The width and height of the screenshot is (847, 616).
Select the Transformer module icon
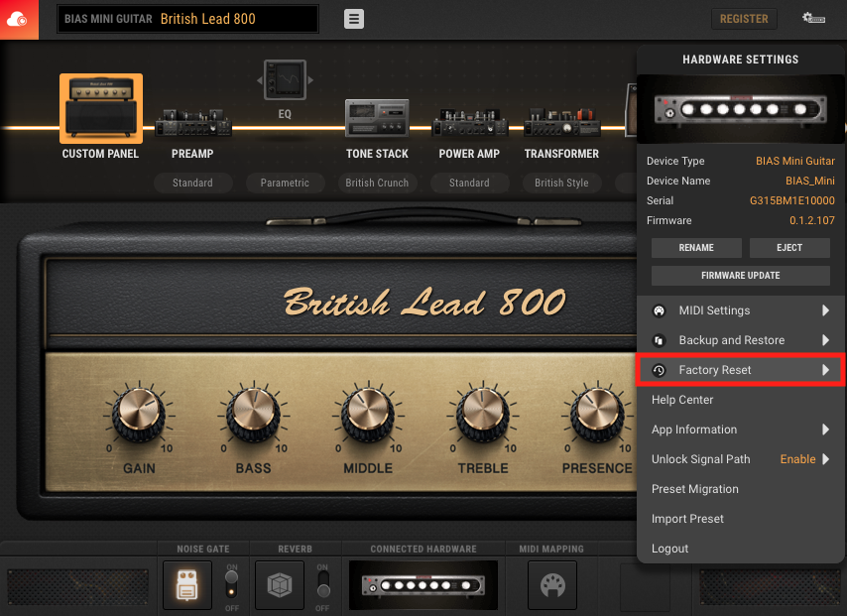pyautogui.click(x=561, y=122)
